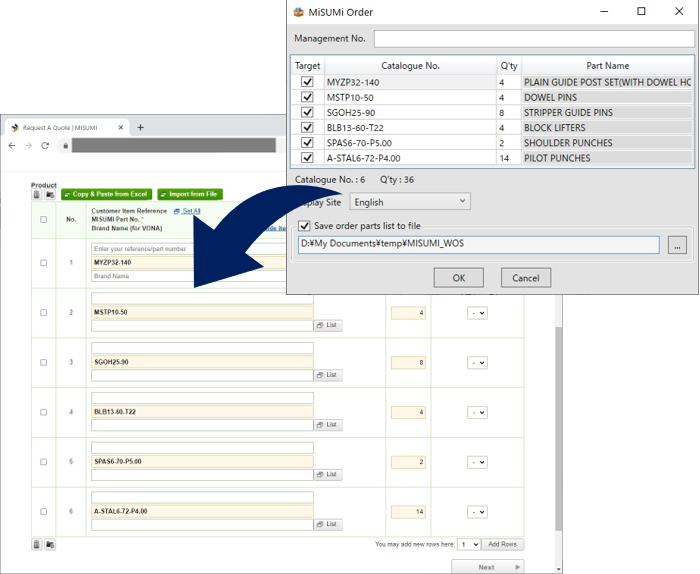Sort by Q'ty column header

click(508, 66)
